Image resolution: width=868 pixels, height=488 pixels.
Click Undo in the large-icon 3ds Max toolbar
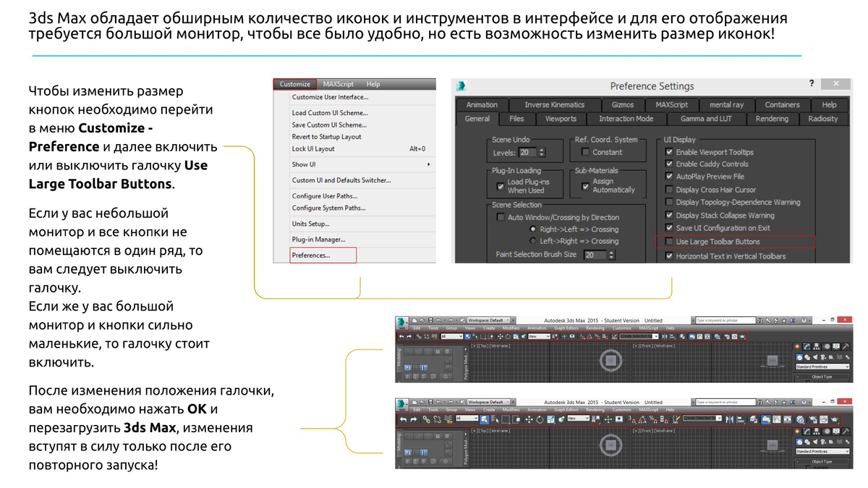[x=404, y=419]
